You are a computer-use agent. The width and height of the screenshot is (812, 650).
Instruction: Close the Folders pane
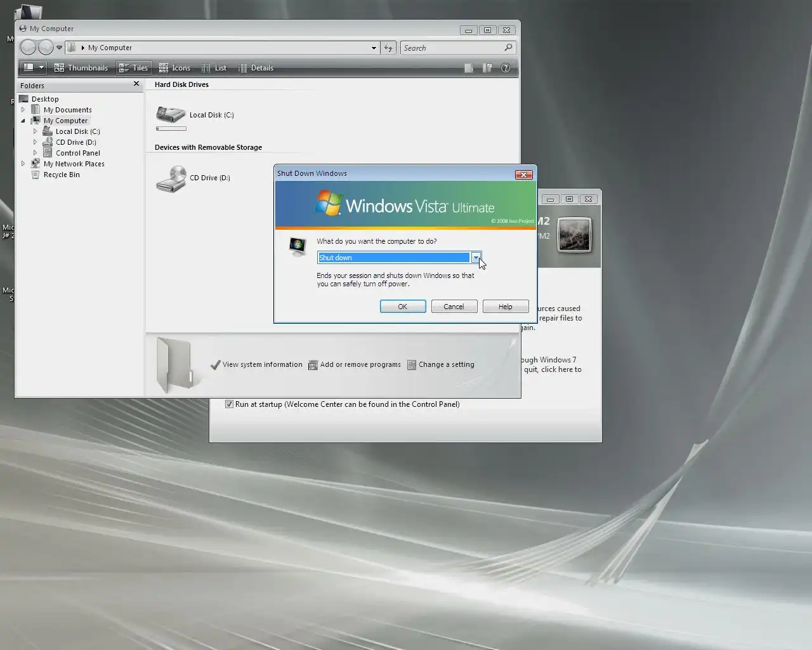click(136, 84)
